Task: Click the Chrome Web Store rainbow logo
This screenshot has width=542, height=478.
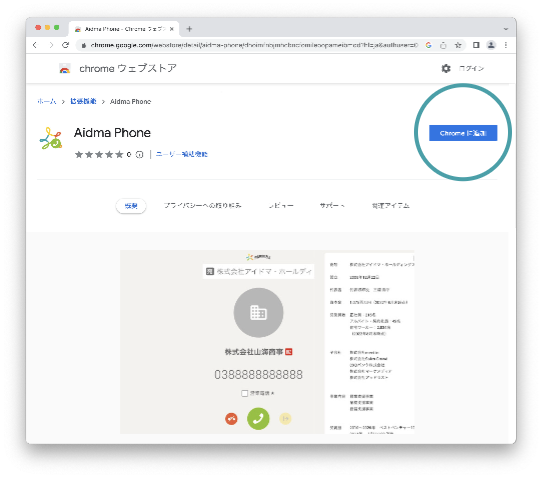Action: [x=65, y=69]
